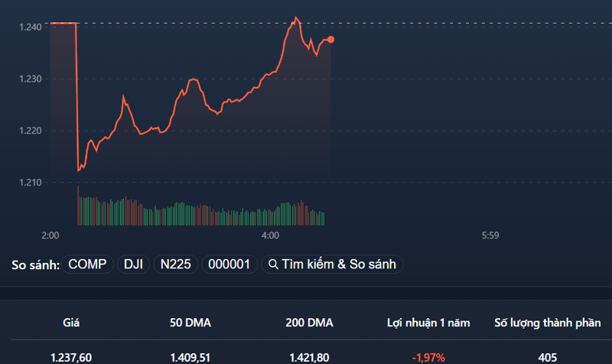Select the 4:00 time axis label
This screenshot has height=364, width=612.
click(x=270, y=236)
